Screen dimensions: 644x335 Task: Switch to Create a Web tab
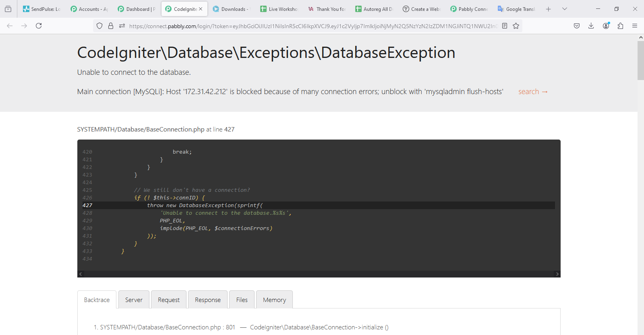(x=421, y=9)
